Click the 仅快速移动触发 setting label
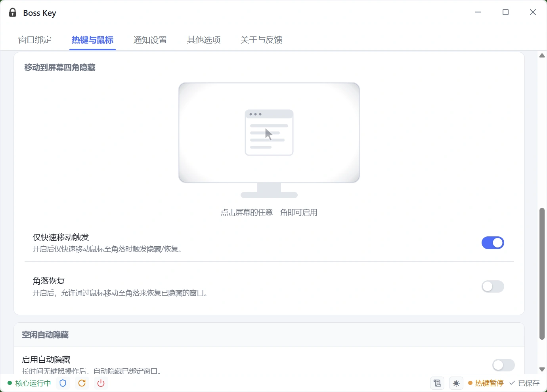Viewport: 547px width, 392px height. (61, 237)
